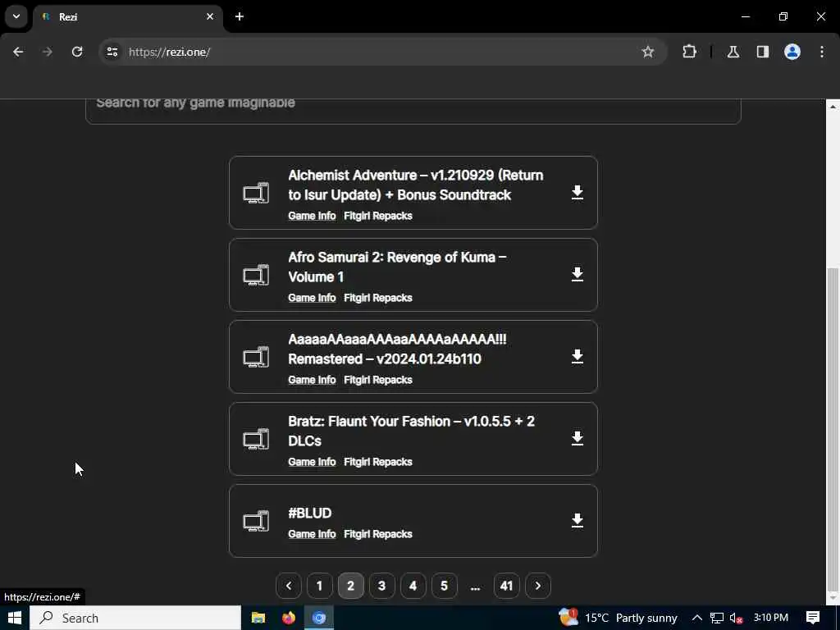Open Game Info for Afro Samurai 2
840x630 pixels.
[x=312, y=298]
